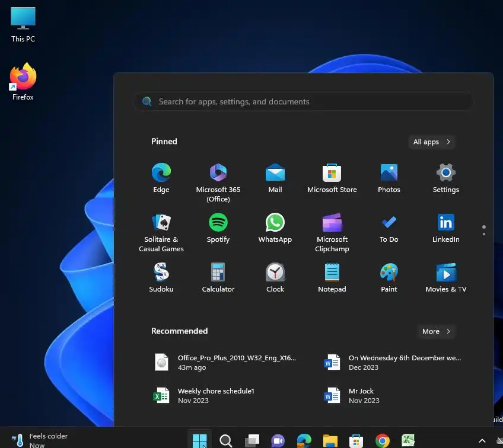Launch the Photos app
The width and height of the screenshot is (503, 448).
click(389, 178)
